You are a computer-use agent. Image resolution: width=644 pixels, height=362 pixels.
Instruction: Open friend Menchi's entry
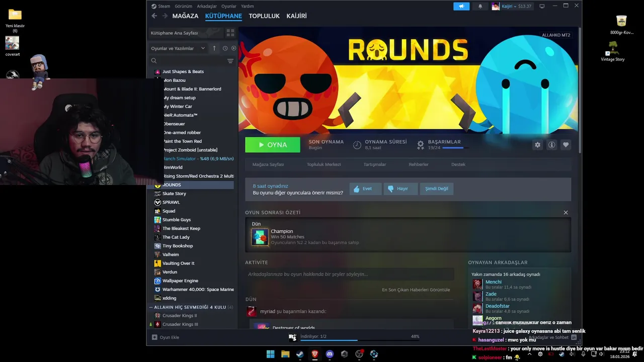point(520,284)
